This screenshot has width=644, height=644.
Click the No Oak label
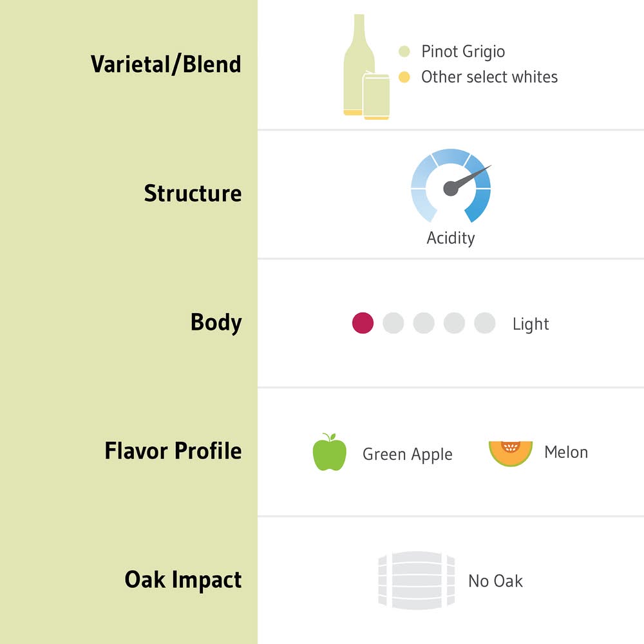(x=495, y=581)
